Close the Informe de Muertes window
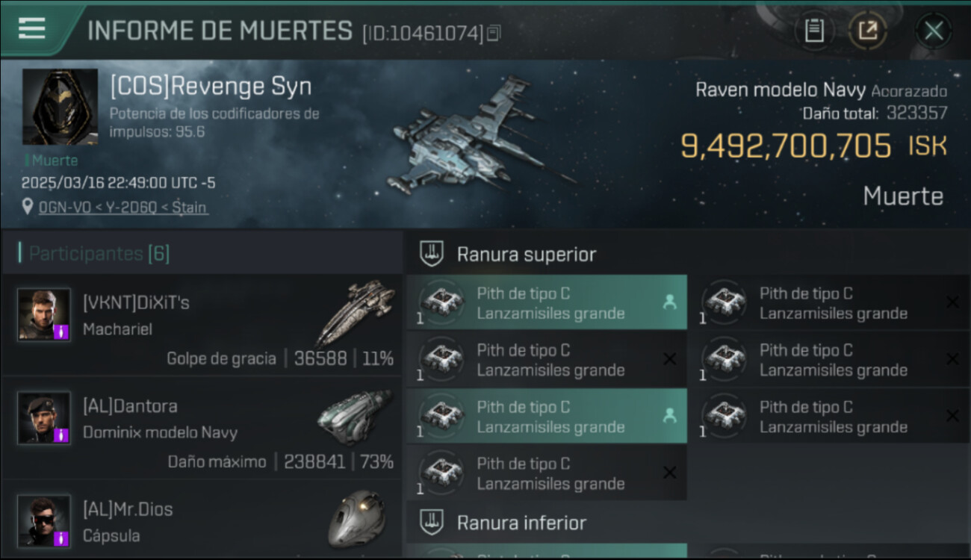Viewport: 971px width, 560px height. tap(934, 31)
